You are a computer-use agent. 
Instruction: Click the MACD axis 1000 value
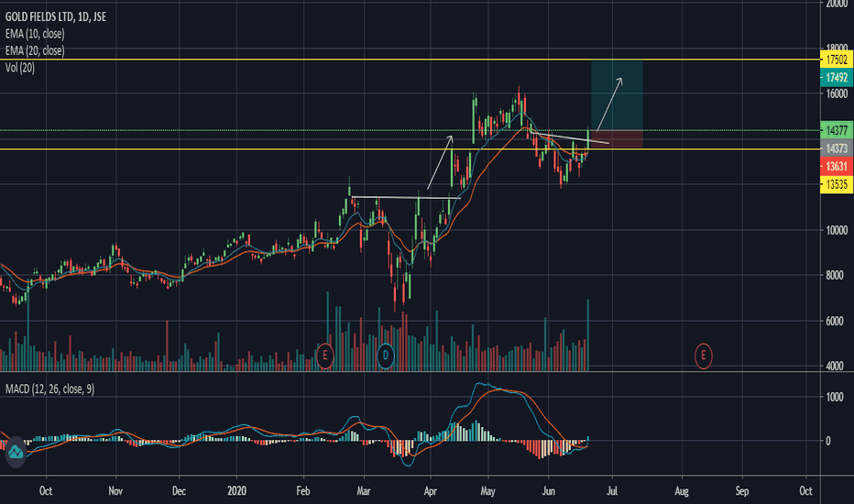click(835, 397)
